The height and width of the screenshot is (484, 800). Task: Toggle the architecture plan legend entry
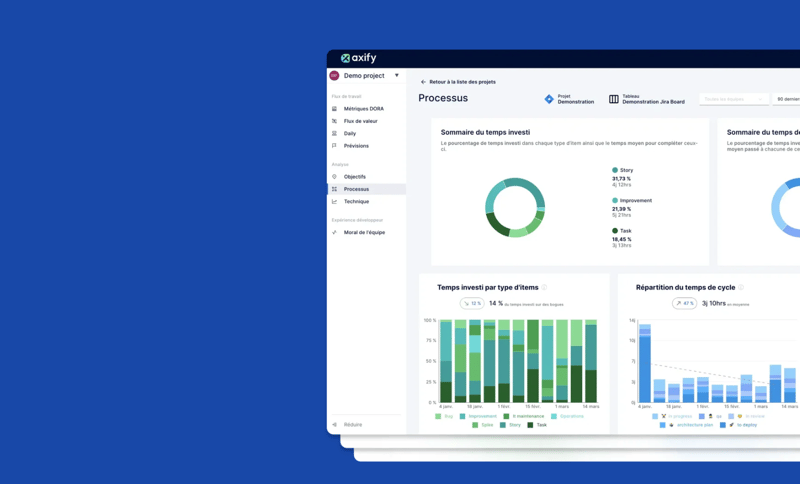(690, 425)
